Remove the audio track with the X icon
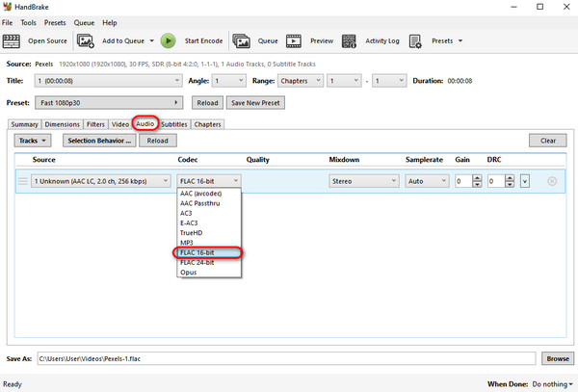 (552, 181)
